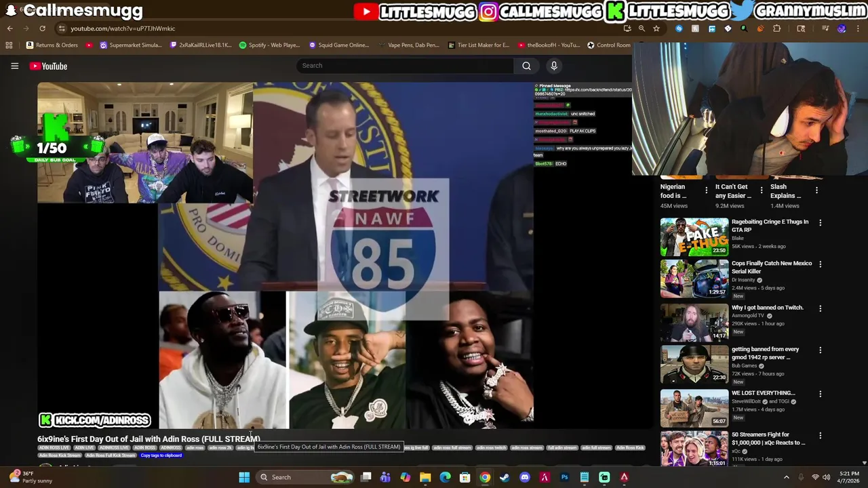Open options for 50 Streamers Fight video
The width and height of the screenshot is (868, 488).
point(820,436)
